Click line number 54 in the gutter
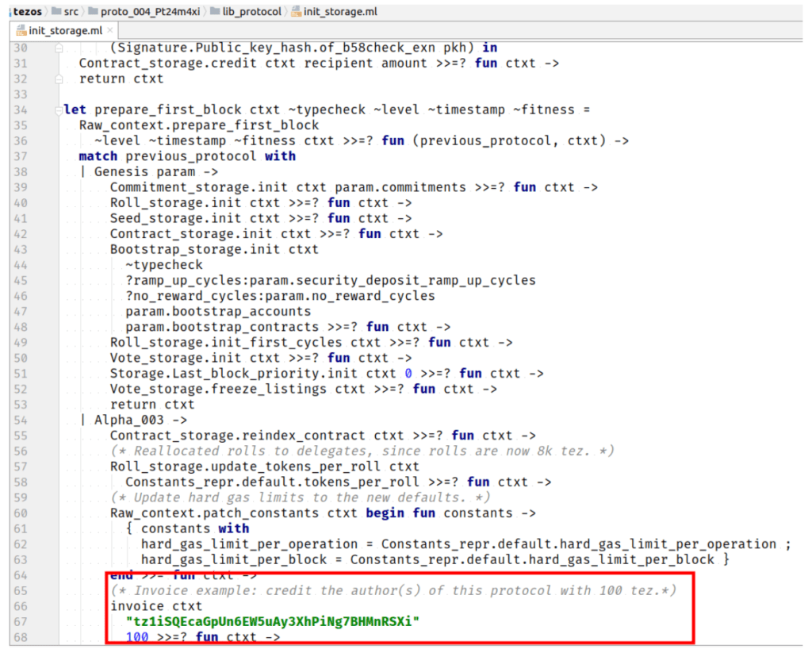 coord(21,420)
